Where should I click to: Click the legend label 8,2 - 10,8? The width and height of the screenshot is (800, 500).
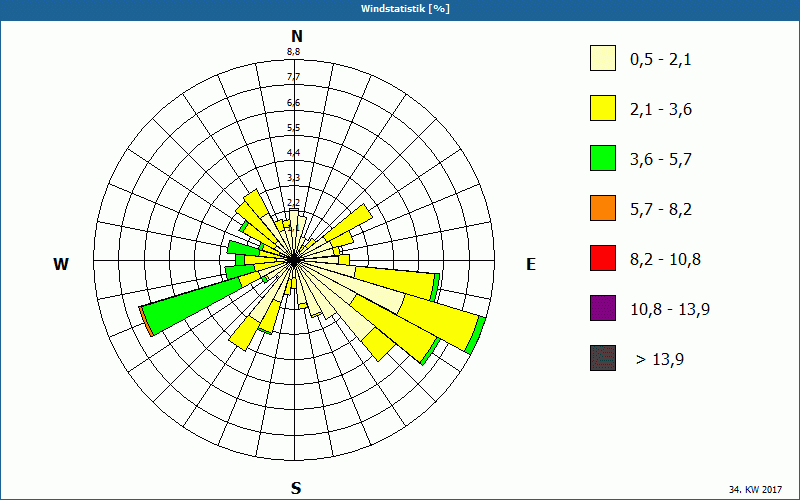click(x=665, y=260)
